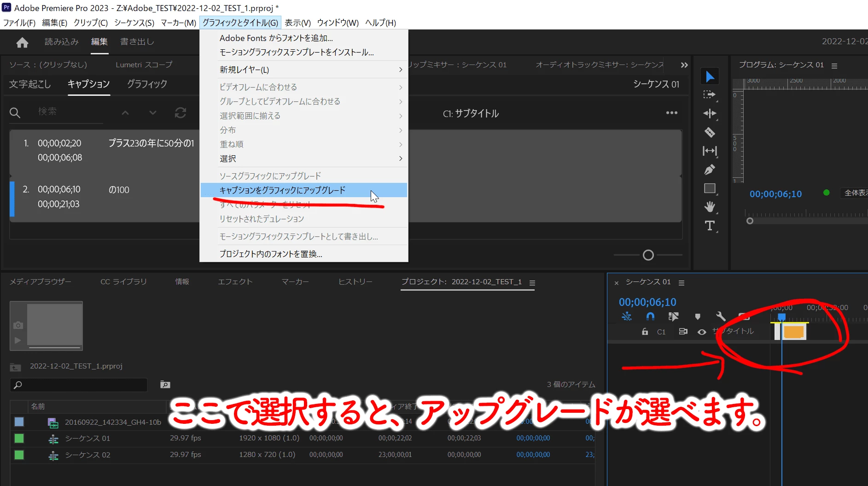Open the Lumetri スコープ tab

pyautogui.click(x=144, y=64)
